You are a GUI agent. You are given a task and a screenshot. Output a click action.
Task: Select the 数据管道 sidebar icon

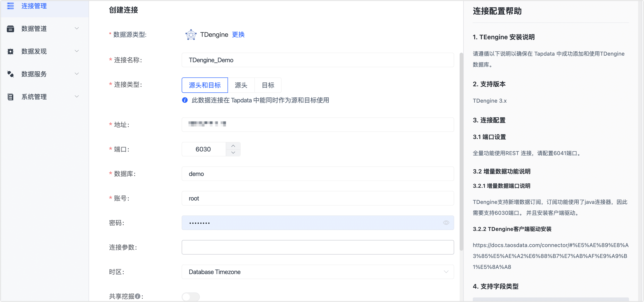point(10,29)
